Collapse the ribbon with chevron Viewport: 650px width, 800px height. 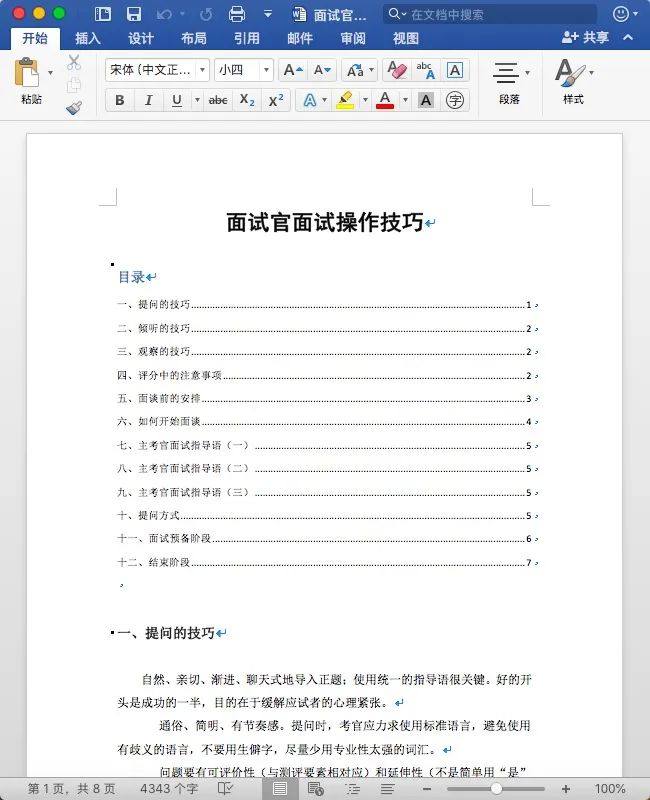[628, 37]
